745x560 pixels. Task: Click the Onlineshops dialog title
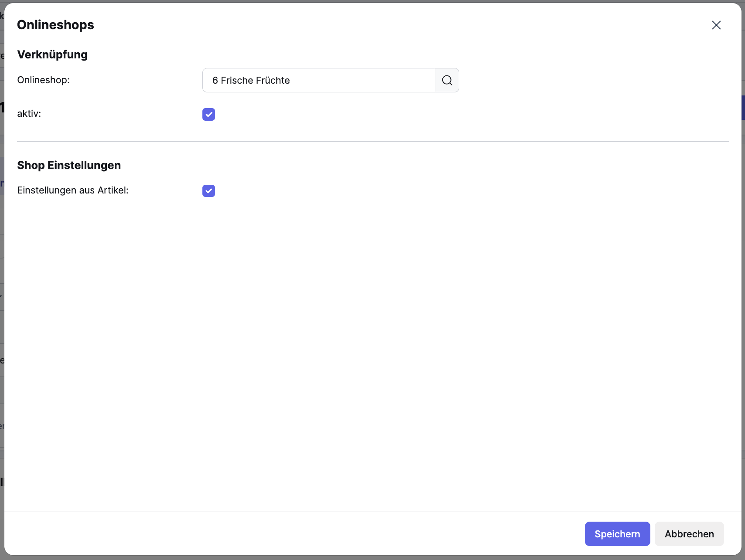tap(55, 25)
